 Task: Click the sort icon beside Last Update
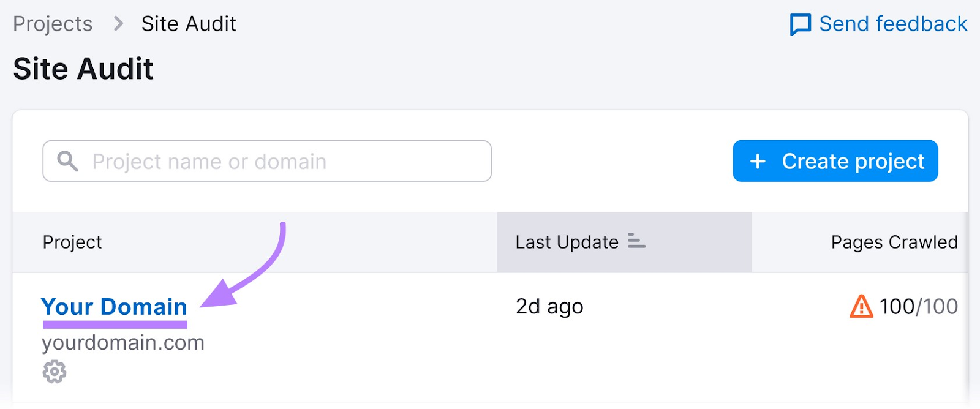pyautogui.click(x=636, y=242)
